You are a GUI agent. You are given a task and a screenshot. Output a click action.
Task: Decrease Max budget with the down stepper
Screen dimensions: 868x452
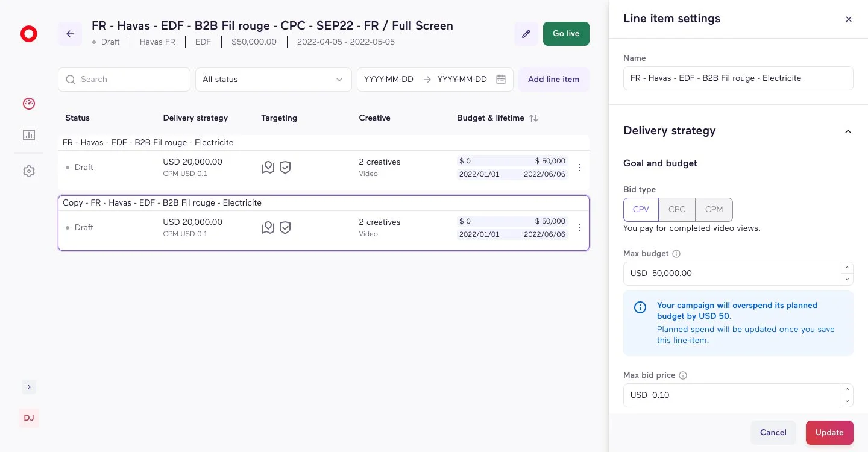[x=848, y=280]
